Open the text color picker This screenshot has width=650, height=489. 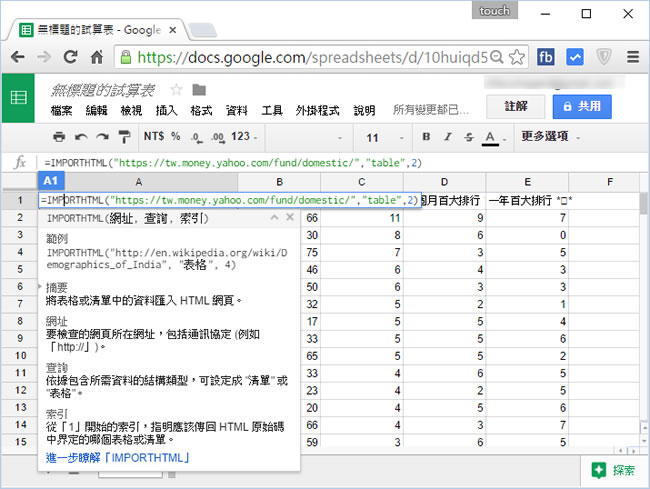pyautogui.click(x=491, y=136)
